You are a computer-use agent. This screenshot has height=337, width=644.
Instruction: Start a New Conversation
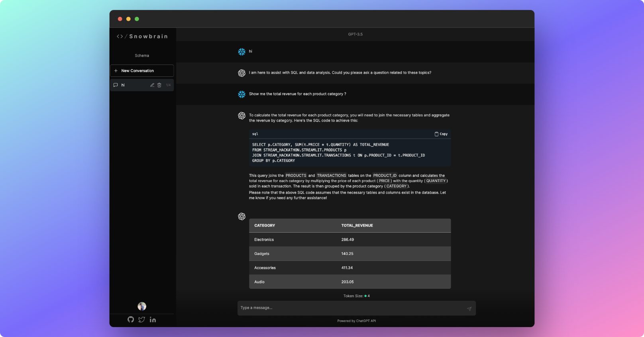[142, 71]
